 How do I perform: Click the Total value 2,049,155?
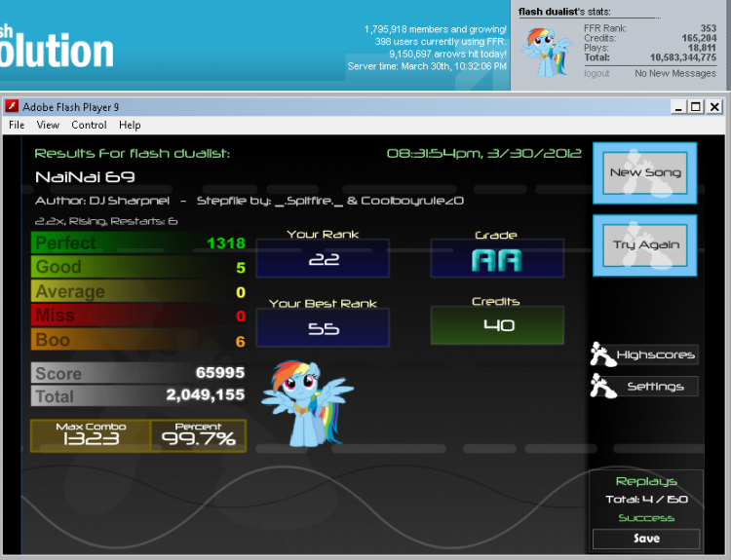(x=205, y=394)
